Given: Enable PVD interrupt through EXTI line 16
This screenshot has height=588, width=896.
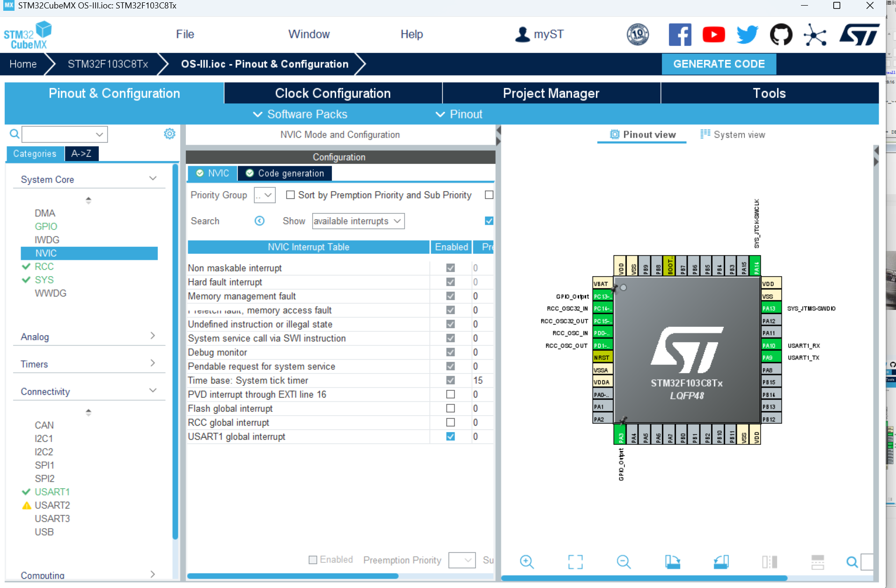Looking at the screenshot, I should pos(450,394).
